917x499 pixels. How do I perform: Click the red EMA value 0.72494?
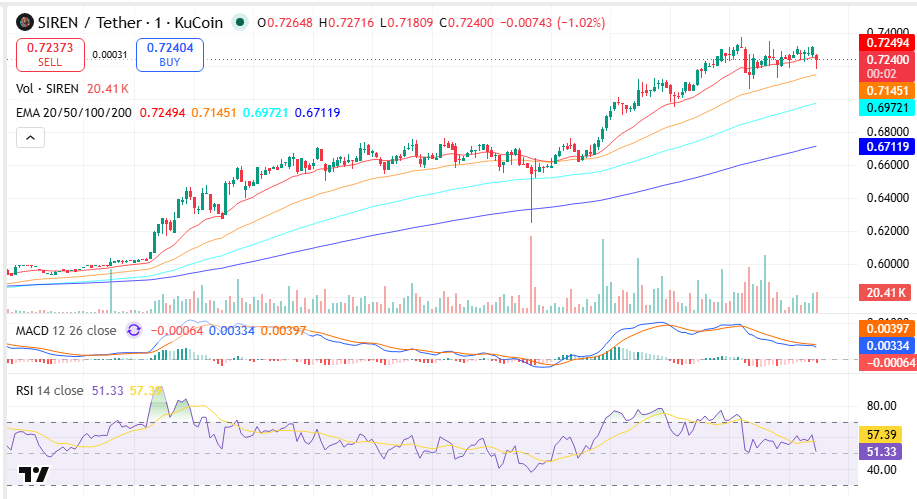(162, 113)
